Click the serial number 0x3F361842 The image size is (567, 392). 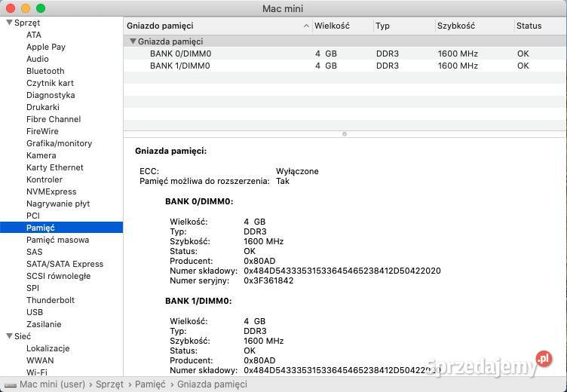[268, 280]
